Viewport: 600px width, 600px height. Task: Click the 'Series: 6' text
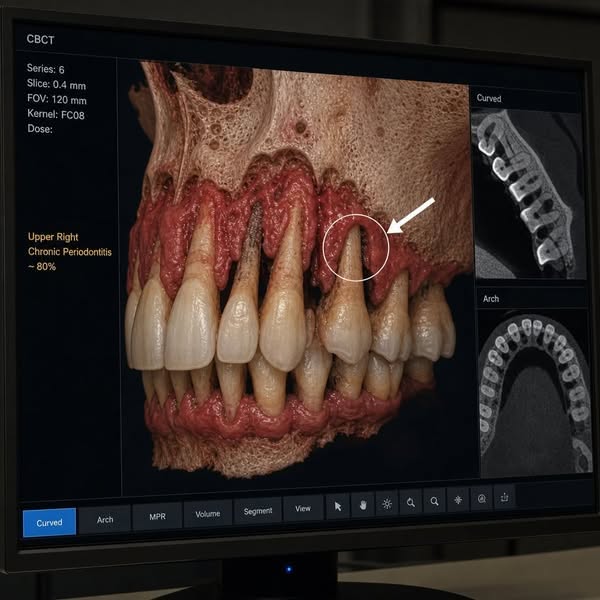click(46, 69)
